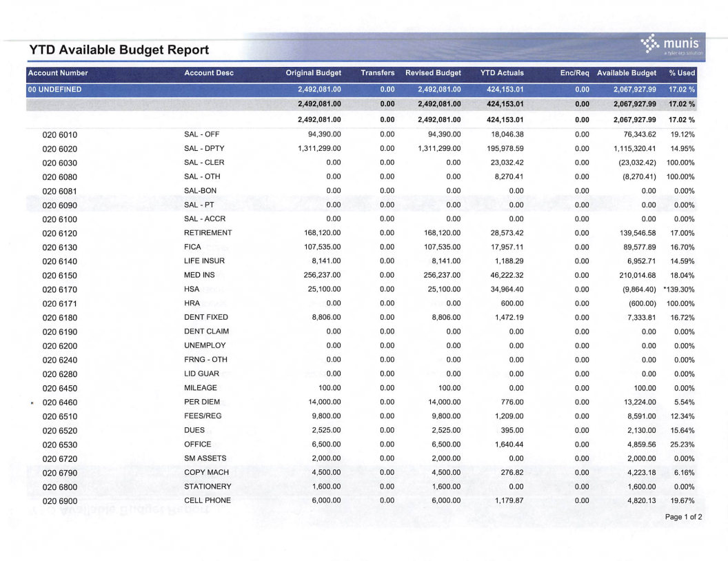Click the 'MED INS' description
The image size is (728, 561).
coord(199,275)
